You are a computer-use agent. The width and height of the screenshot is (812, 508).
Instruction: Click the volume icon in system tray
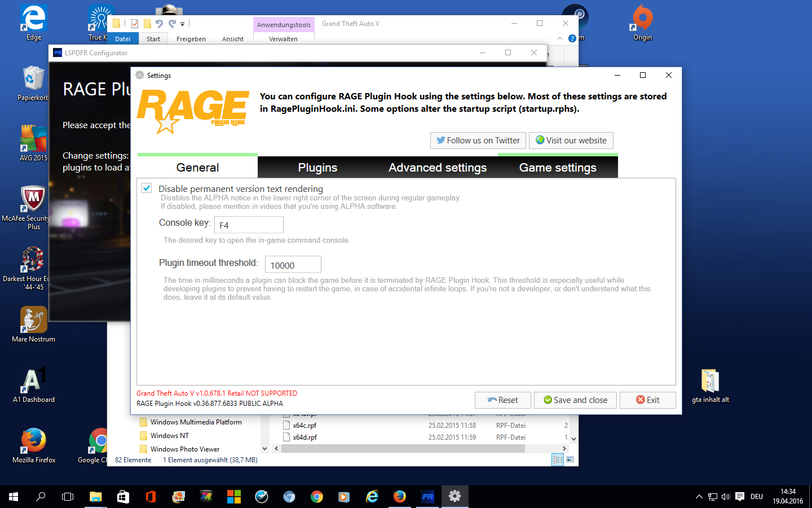click(726, 497)
